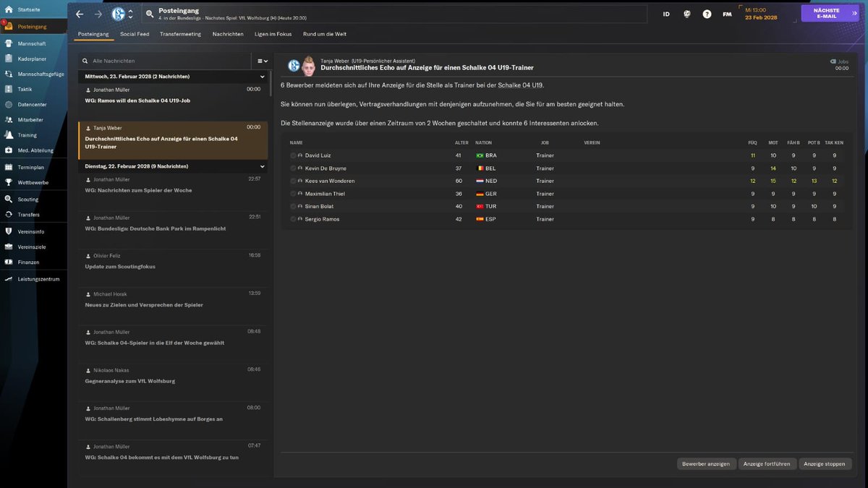Click the Anzeige fortführen button
The width and height of the screenshot is (868, 488).
point(767,463)
